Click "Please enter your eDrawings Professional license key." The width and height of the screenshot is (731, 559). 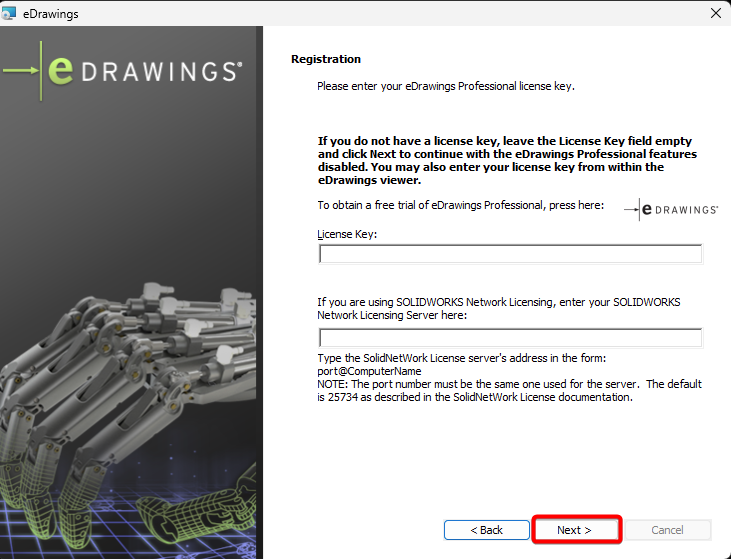[x=446, y=86]
